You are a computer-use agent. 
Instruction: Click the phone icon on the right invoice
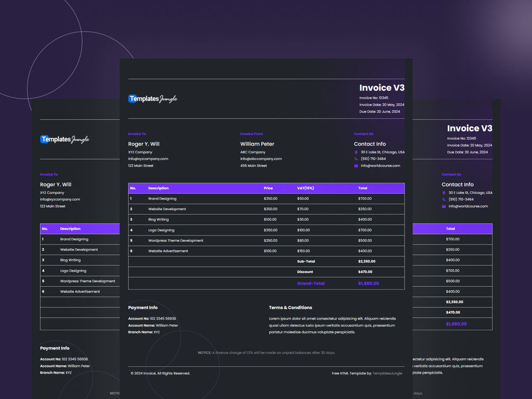coord(444,199)
